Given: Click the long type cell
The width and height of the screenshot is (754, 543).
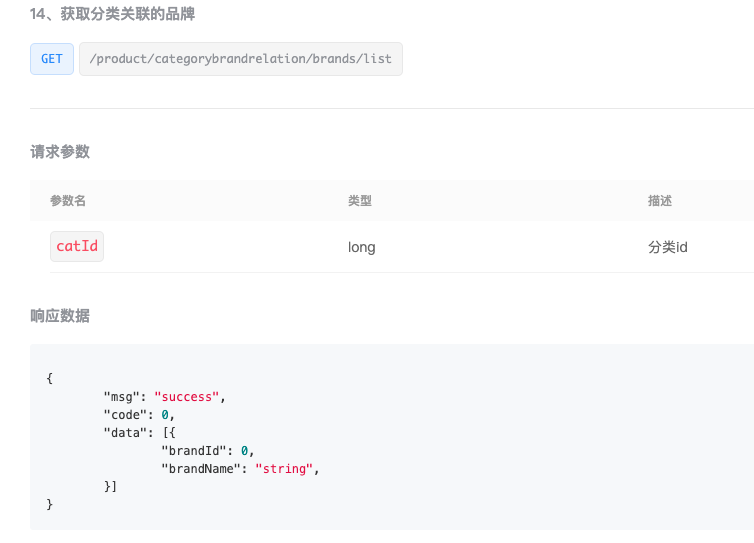Looking at the screenshot, I should [362, 247].
